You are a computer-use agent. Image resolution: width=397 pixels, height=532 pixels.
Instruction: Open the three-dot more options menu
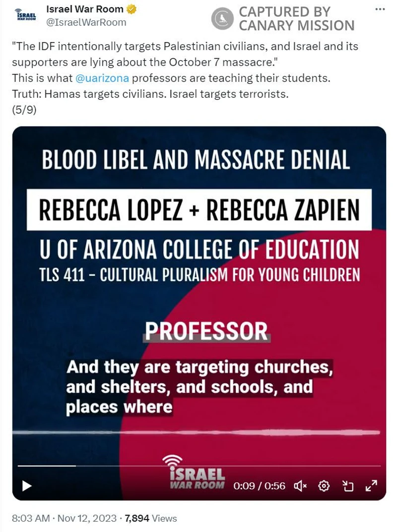coord(380,9)
